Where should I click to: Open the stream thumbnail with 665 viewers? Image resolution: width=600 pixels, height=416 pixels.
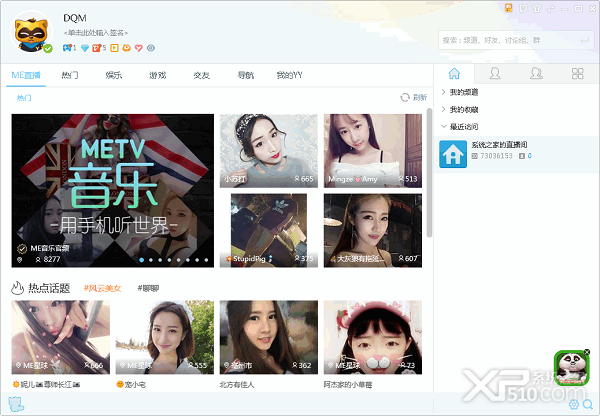tap(269, 151)
